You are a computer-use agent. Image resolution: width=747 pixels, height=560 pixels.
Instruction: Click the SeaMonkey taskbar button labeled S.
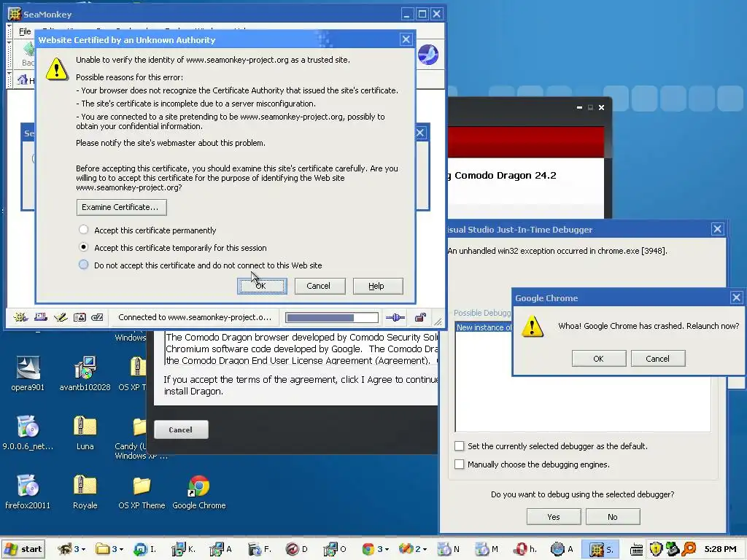tap(601, 549)
